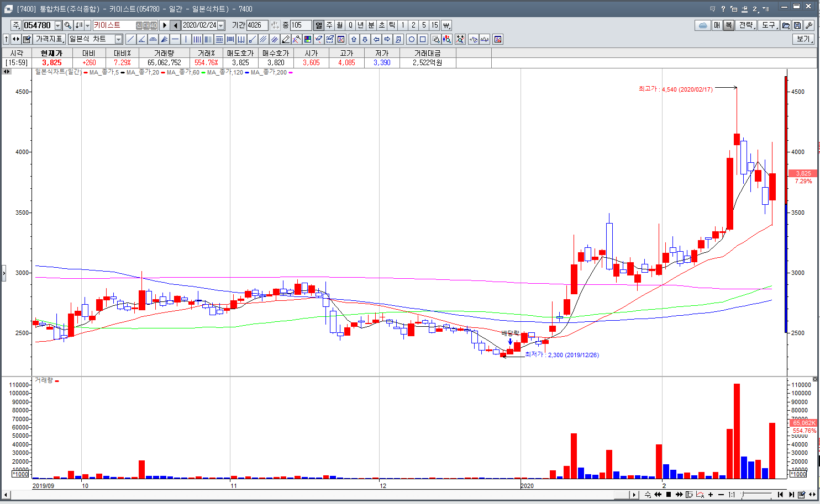Image resolution: width=820 pixels, height=504 pixels.
Task: Click the next stock play arrow
Action: coord(165,25)
